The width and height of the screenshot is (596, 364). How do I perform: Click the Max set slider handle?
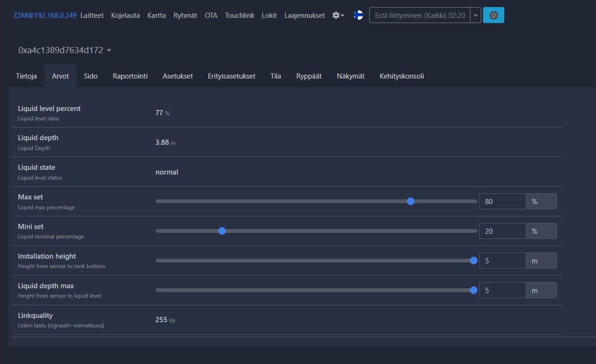click(411, 201)
